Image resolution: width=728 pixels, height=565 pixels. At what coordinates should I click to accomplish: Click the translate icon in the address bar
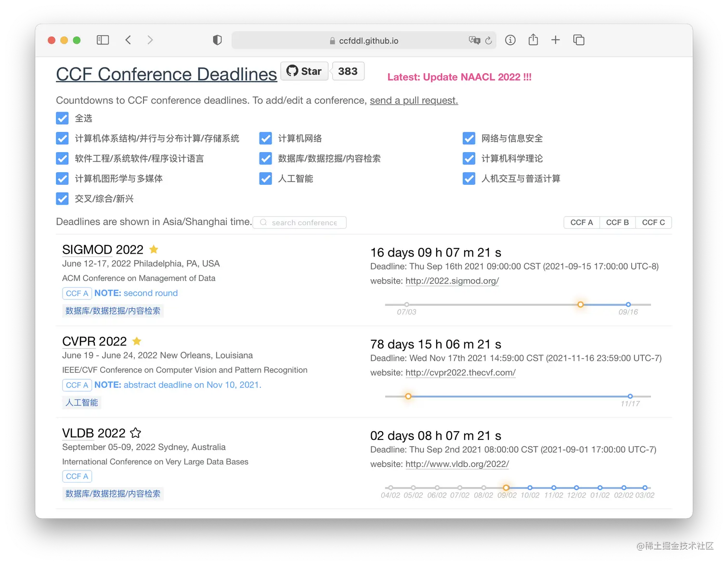[x=475, y=40]
